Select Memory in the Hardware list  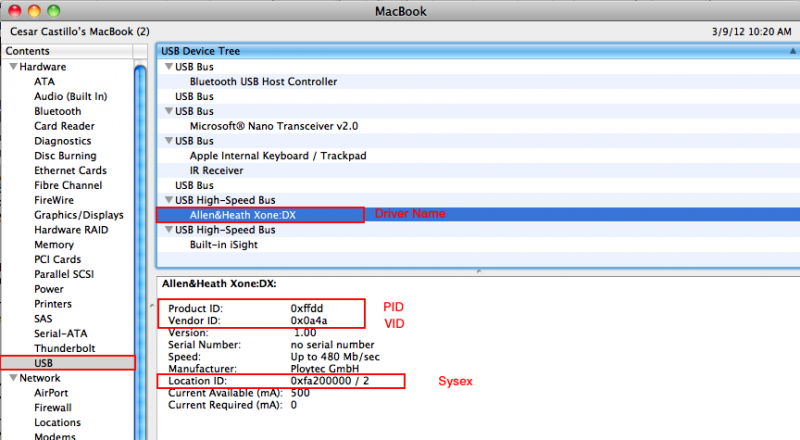(x=54, y=245)
